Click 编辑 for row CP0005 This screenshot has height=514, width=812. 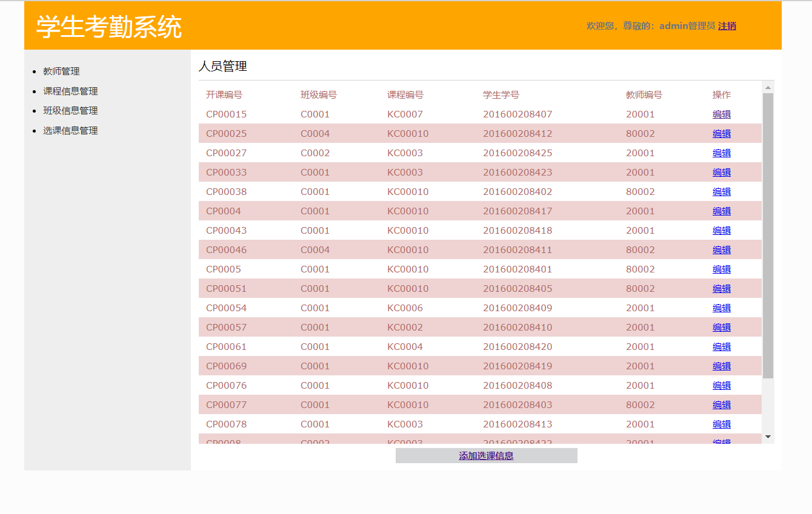pyautogui.click(x=722, y=269)
